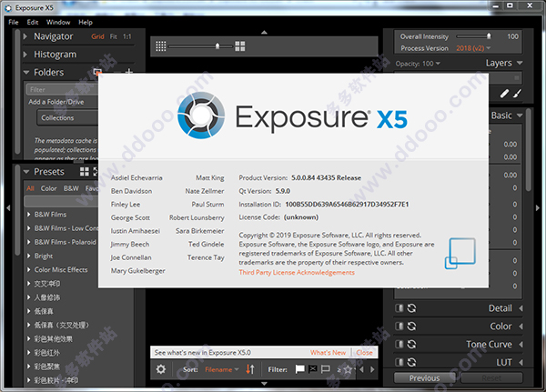This screenshot has height=392, width=546.
Task: Filter by black reject flag
Action: pyautogui.click(x=313, y=369)
